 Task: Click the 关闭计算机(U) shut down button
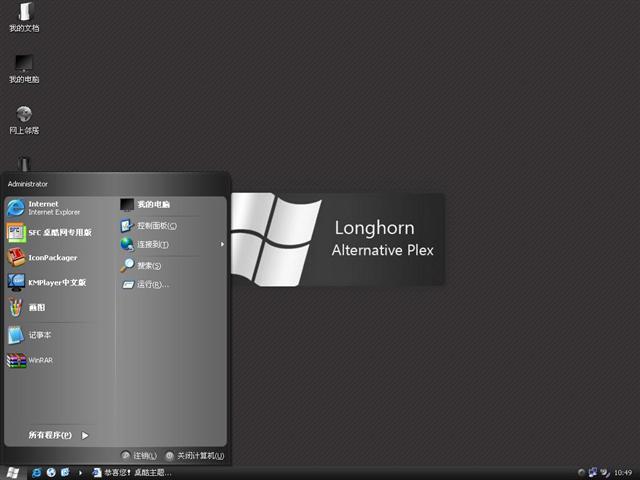[x=194, y=456]
